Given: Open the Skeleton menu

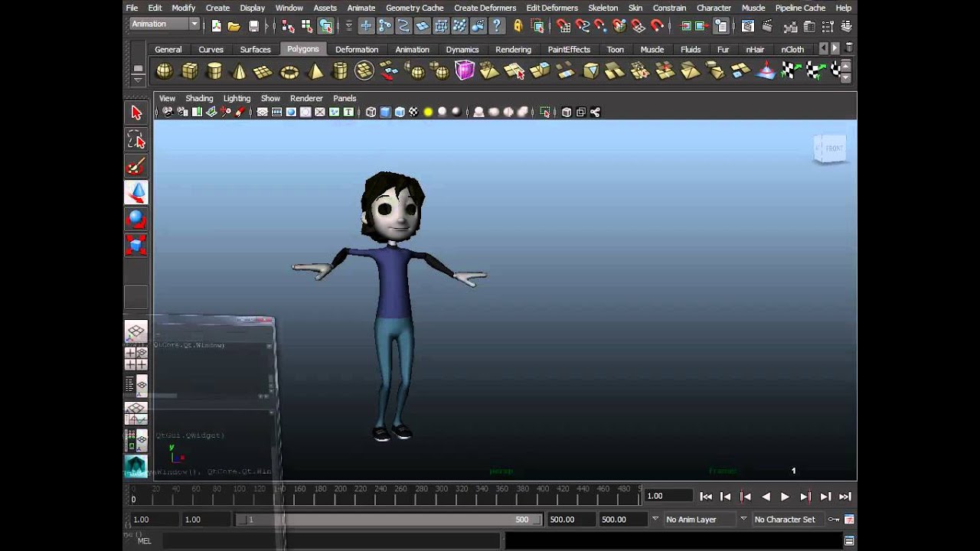Looking at the screenshot, I should (x=603, y=8).
